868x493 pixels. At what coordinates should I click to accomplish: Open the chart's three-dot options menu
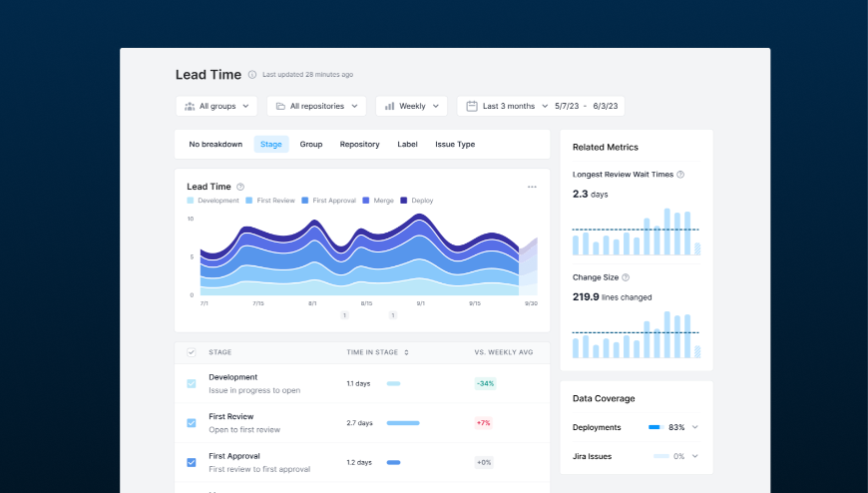(x=532, y=187)
